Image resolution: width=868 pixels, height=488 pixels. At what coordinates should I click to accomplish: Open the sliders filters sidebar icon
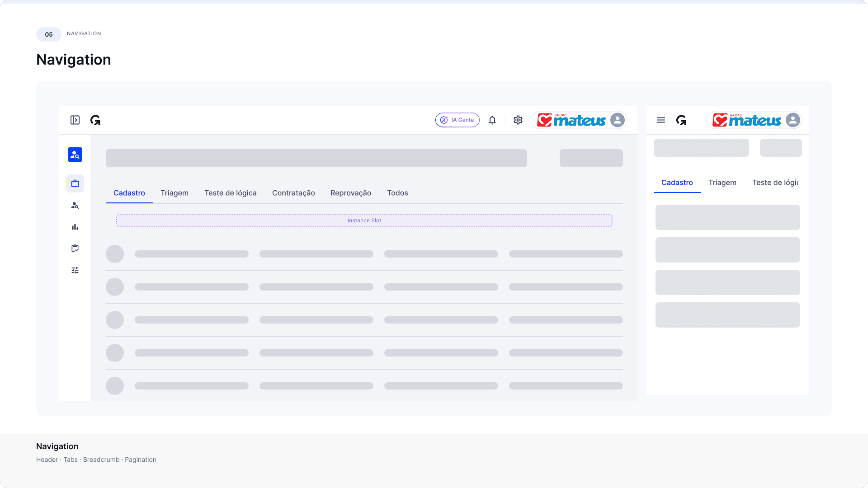pyautogui.click(x=75, y=270)
